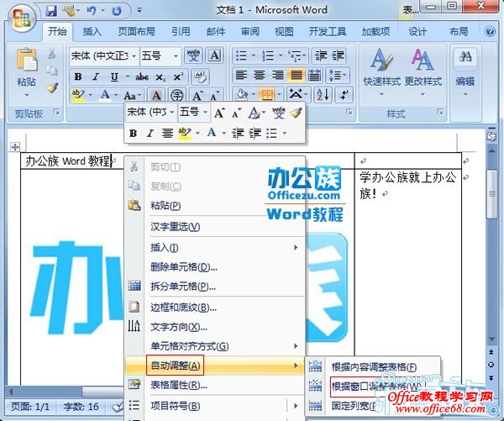The image size is (504, 421).
Task: Click the large Paste (粘贴) ribbon icon
Action: pos(26,60)
